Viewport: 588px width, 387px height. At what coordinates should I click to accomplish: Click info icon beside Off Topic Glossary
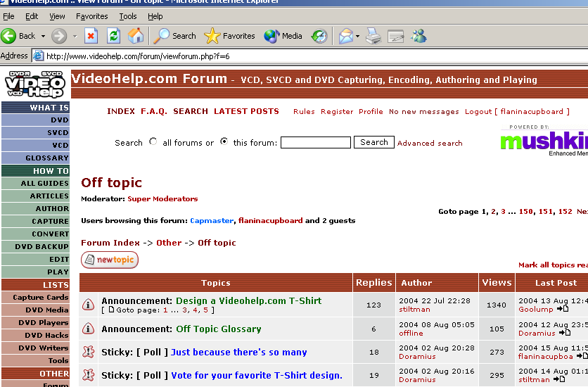point(88,329)
